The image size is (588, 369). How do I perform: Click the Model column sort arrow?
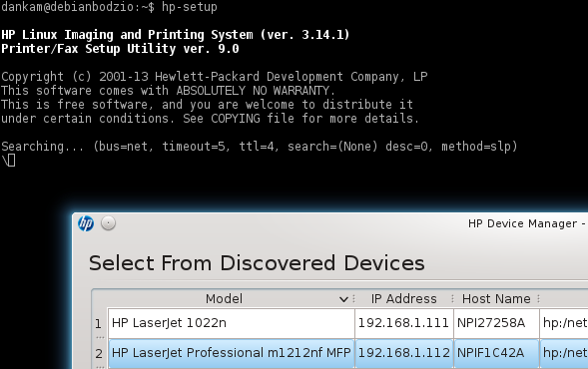pyautogui.click(x=343, y=299)
